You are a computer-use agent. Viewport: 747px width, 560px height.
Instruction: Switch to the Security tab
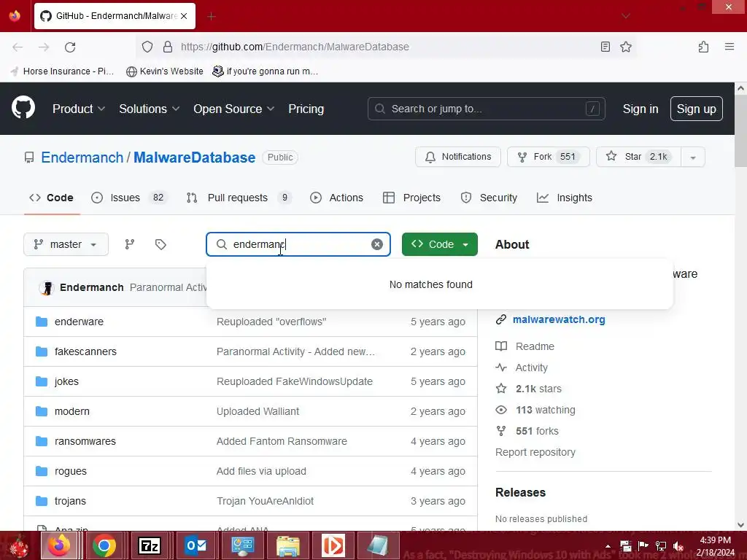click(x=489, y=198)
